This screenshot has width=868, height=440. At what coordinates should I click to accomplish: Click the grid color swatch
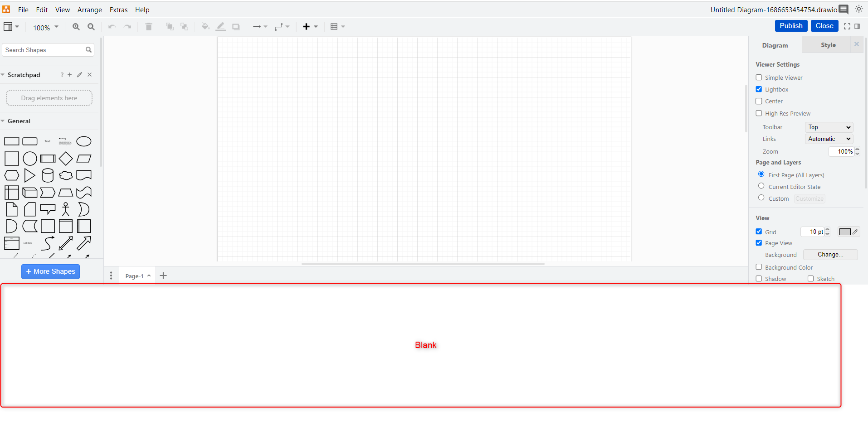point(845,232)
